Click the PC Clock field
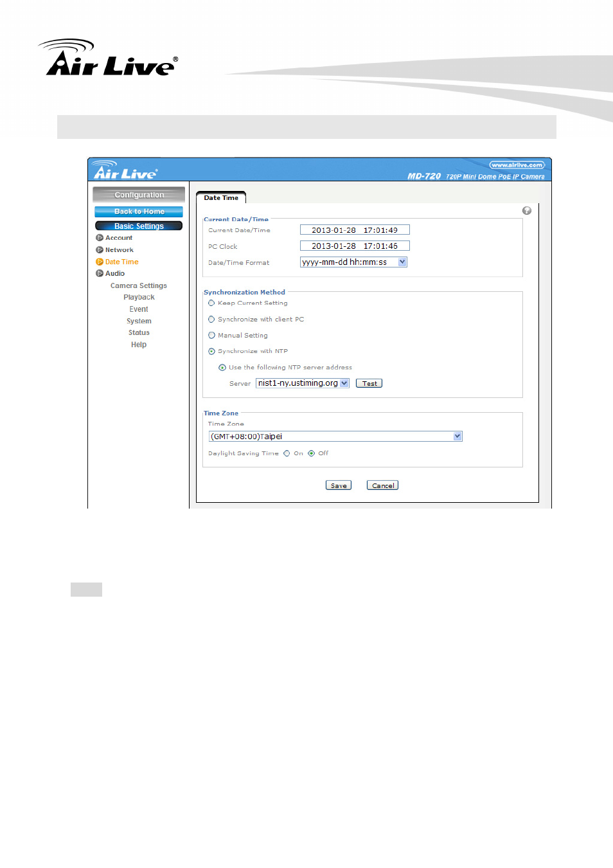 (x=355, y=246)
